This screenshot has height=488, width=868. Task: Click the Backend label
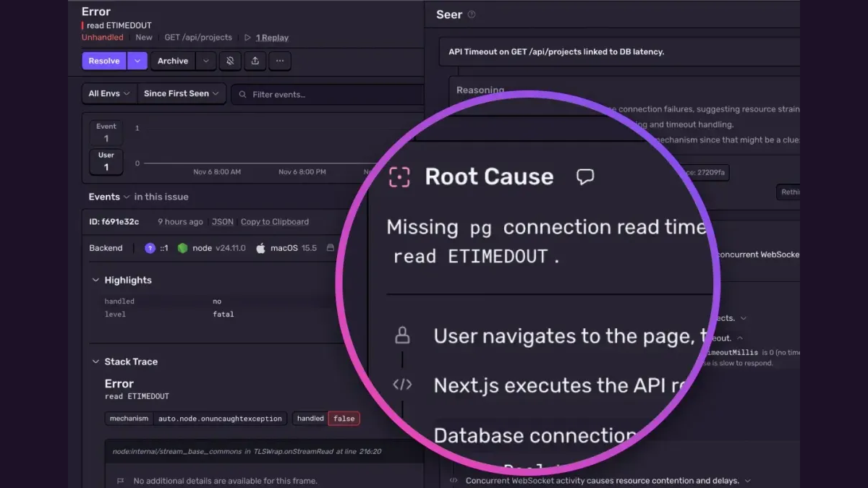106,248
